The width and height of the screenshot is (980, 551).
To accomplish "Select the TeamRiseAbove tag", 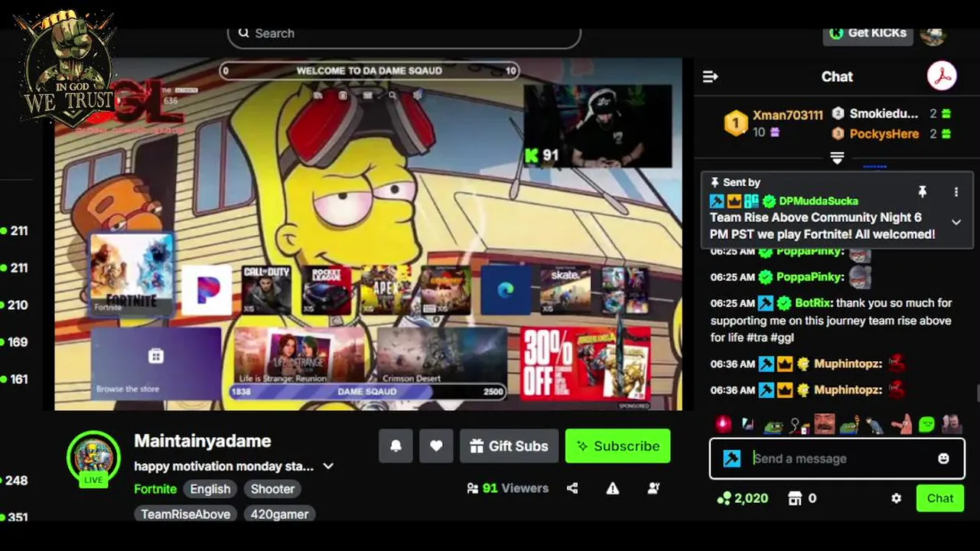I will (186, 514).
